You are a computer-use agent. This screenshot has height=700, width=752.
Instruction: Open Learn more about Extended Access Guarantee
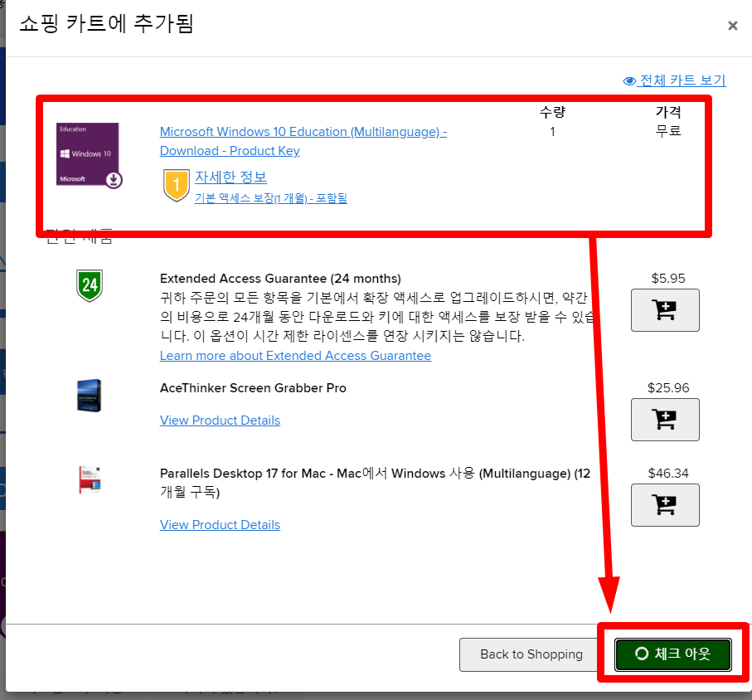295,356
